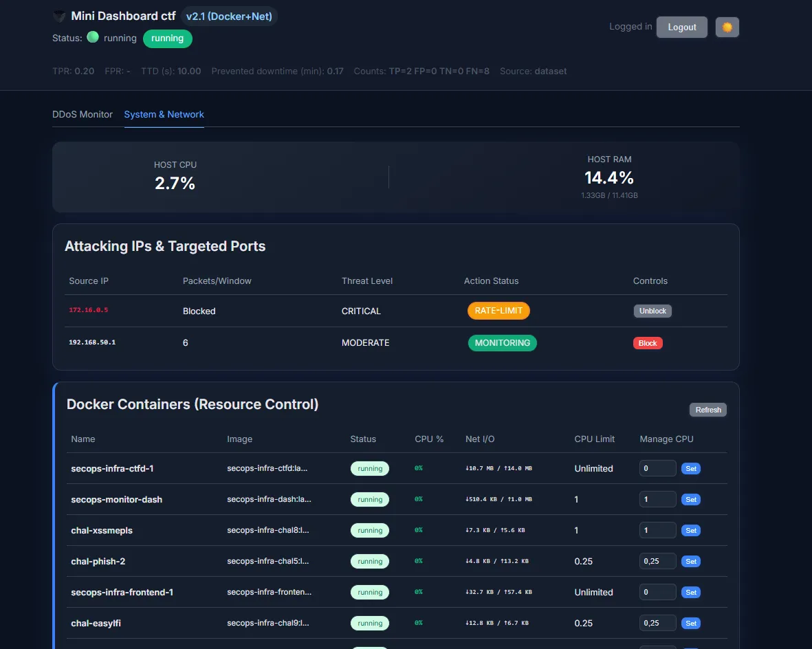Image resolution: width=812 pixels, height=649 pixels.
Task: Click the Mini Dashboard logo icon
Action: [60, 16]
